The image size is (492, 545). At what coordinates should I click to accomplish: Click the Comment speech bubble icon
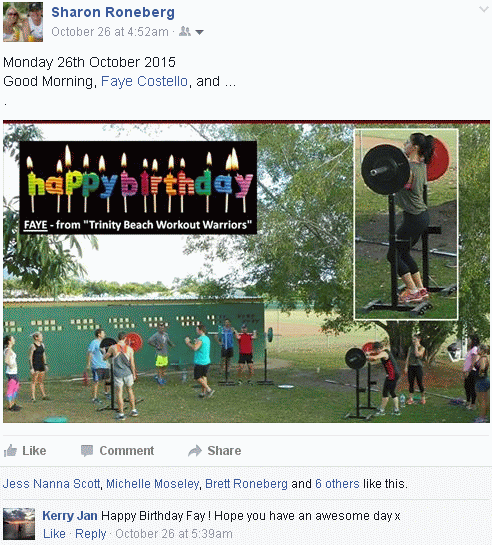(87, 451)
